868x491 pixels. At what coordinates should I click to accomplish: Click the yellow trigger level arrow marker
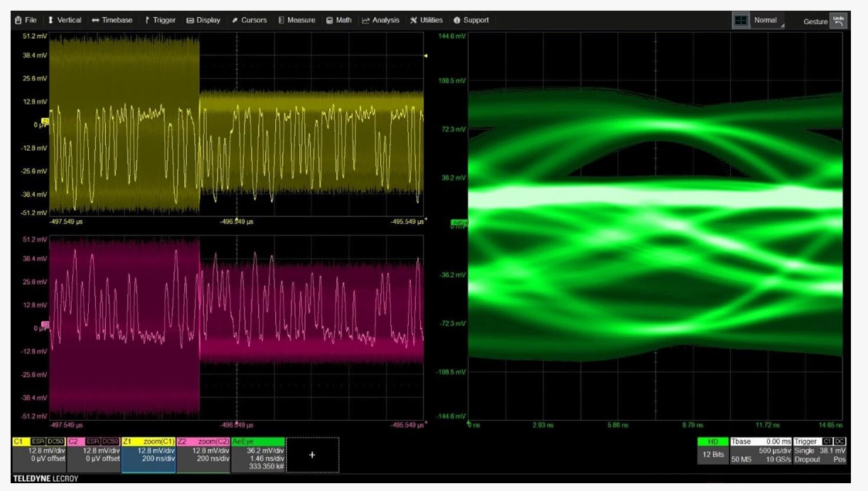(425, 56)
